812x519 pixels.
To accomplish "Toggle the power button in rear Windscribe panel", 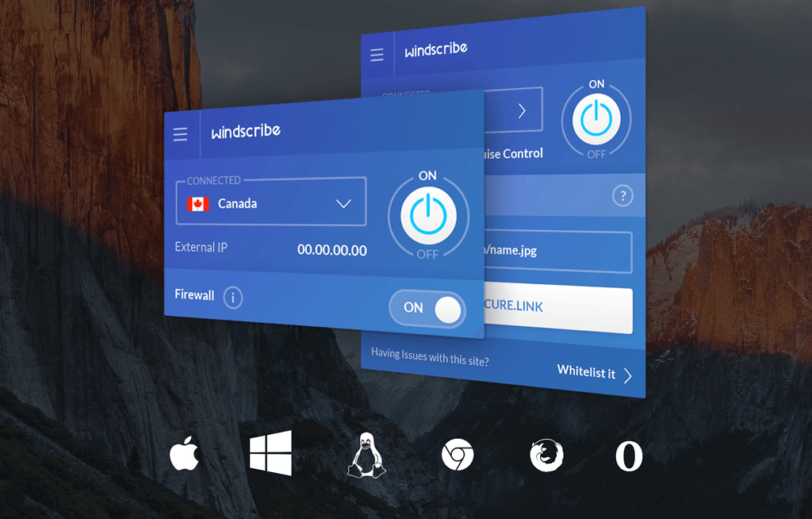I will [596, 119].
